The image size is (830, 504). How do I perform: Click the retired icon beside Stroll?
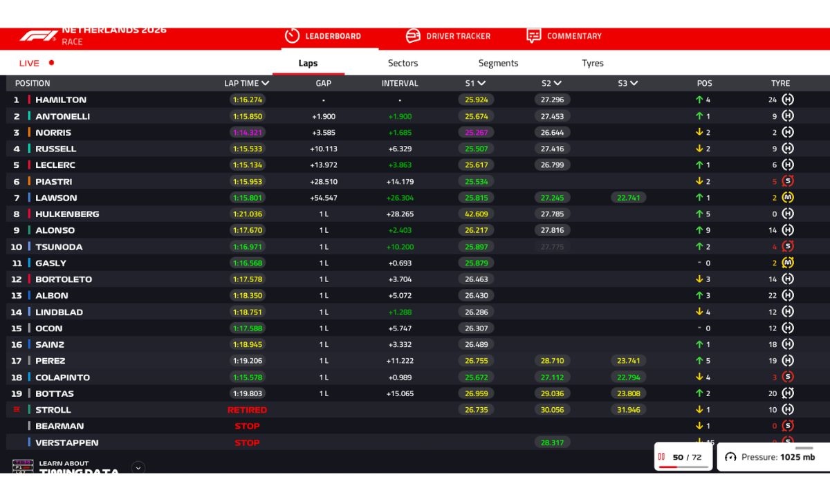pyautogui.click(x=17, y=409)
